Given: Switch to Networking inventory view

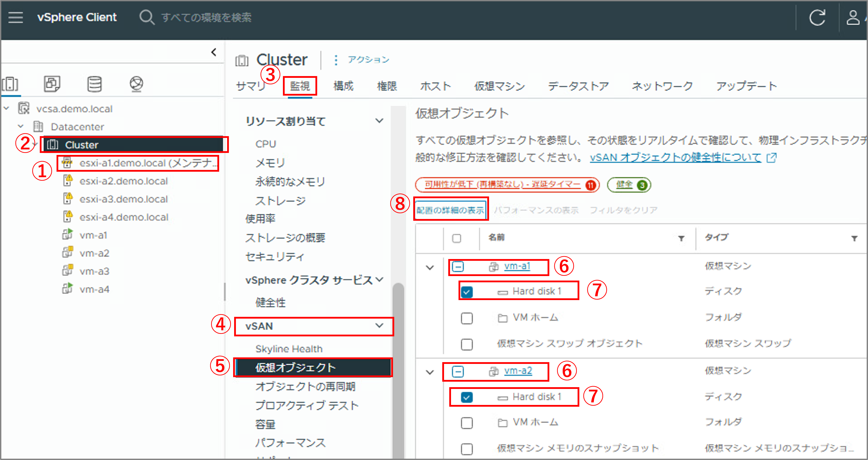Looking at the screenshot, I should tap(137, 84).
